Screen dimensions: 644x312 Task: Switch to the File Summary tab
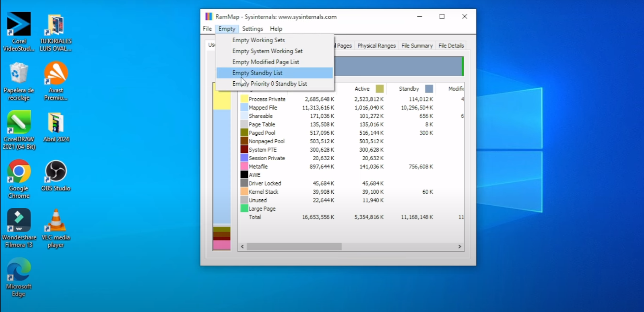tap(417, 45)
